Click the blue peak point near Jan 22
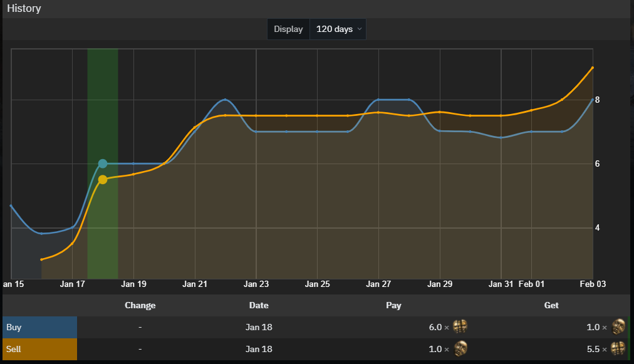The image size is (634, 364). tap(225, 100)
